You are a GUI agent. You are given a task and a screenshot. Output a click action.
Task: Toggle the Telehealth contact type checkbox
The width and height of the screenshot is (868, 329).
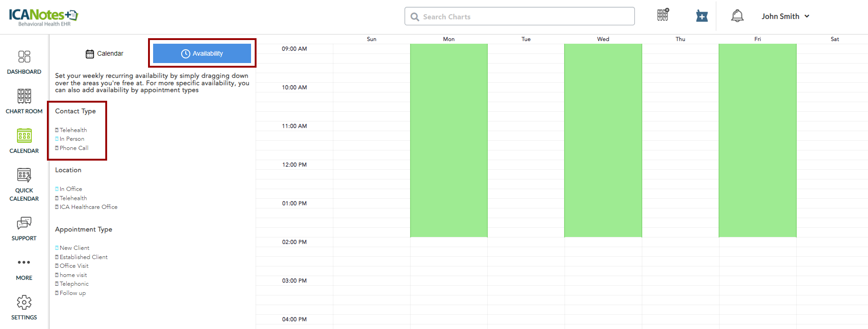tap(57, 130)
